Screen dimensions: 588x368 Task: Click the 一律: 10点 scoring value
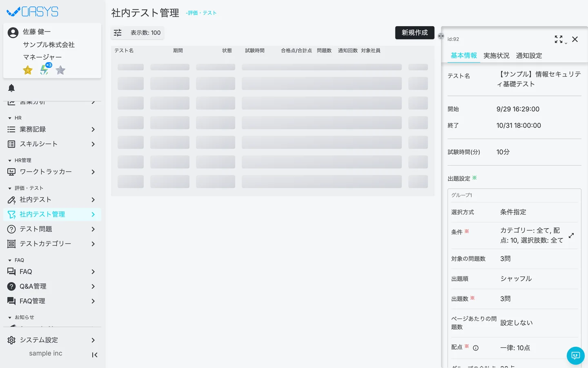pyautogui.click(x=515, y=348)
